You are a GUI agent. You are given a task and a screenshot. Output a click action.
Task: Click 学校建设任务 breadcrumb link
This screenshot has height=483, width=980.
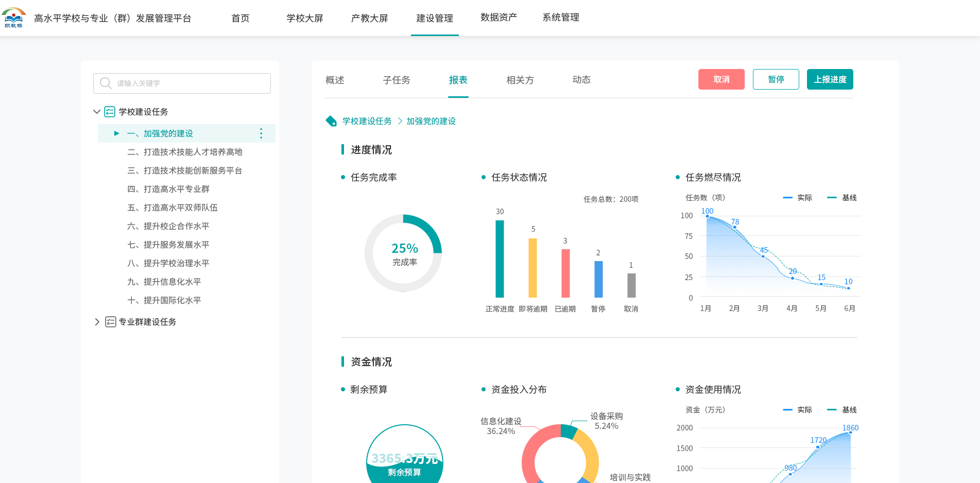tap(367, 121)
